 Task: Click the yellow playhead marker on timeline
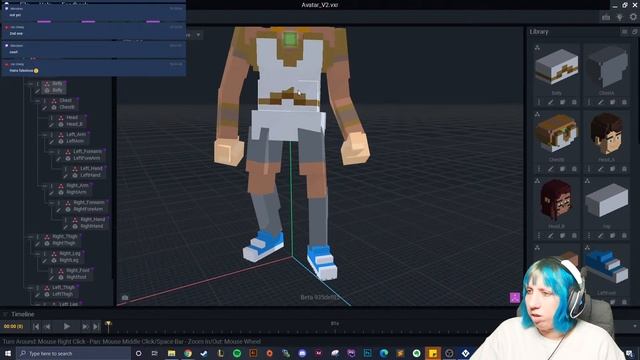tap(108, 325)
